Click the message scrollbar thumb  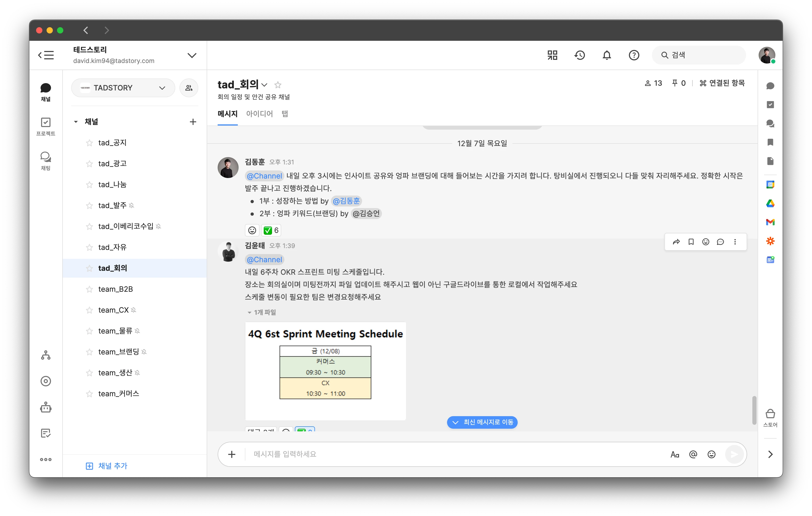[754, 410]
